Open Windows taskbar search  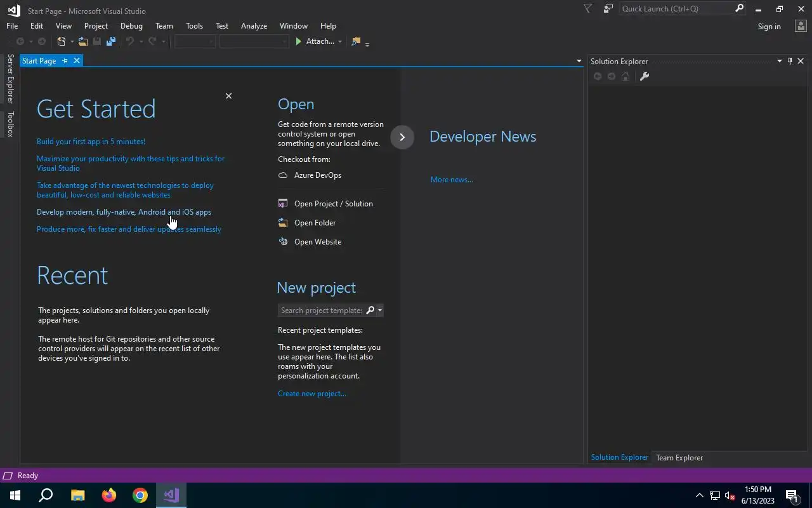(x=46, y=495)
